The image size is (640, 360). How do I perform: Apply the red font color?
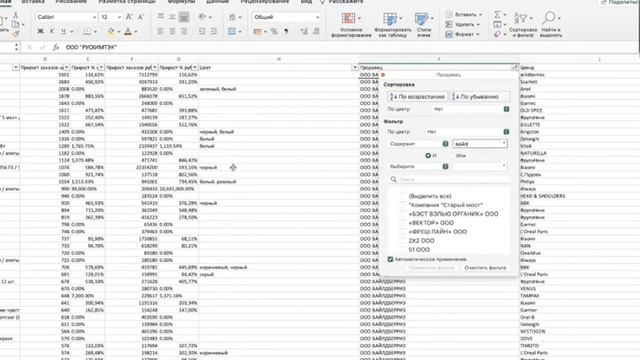click(x=128, y=31)
